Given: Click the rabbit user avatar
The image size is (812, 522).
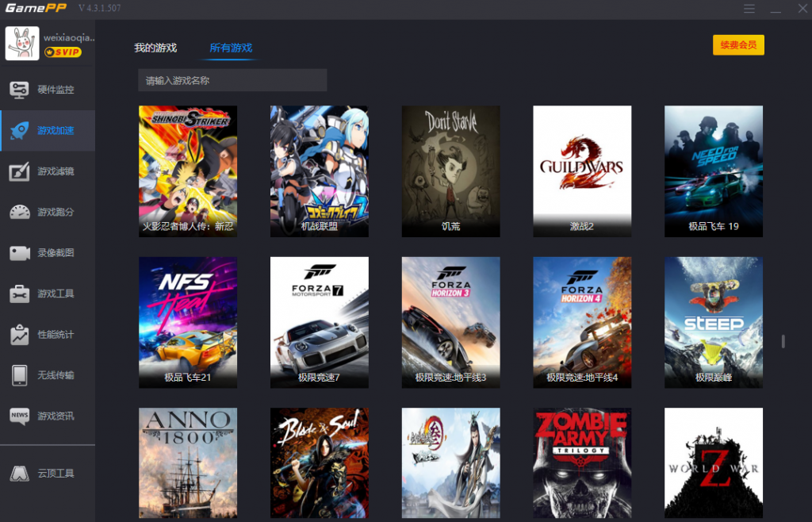Looking at the screenshot, I should coord(22,44).
